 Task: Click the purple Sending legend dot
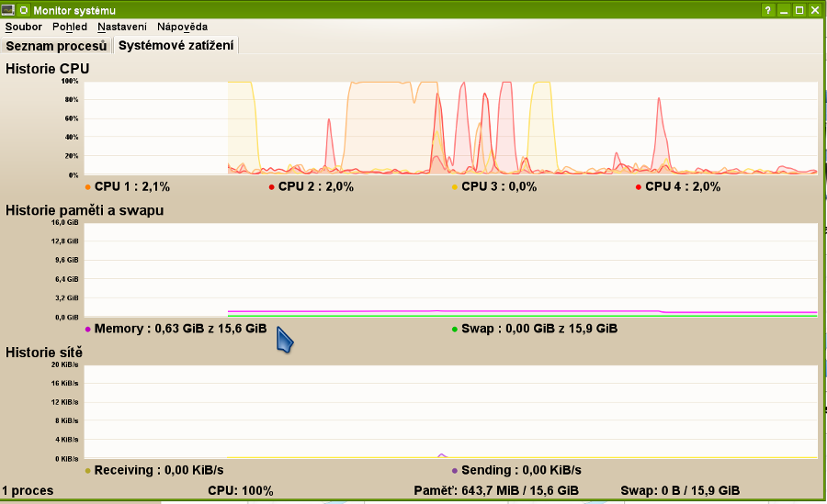[454, 470]
